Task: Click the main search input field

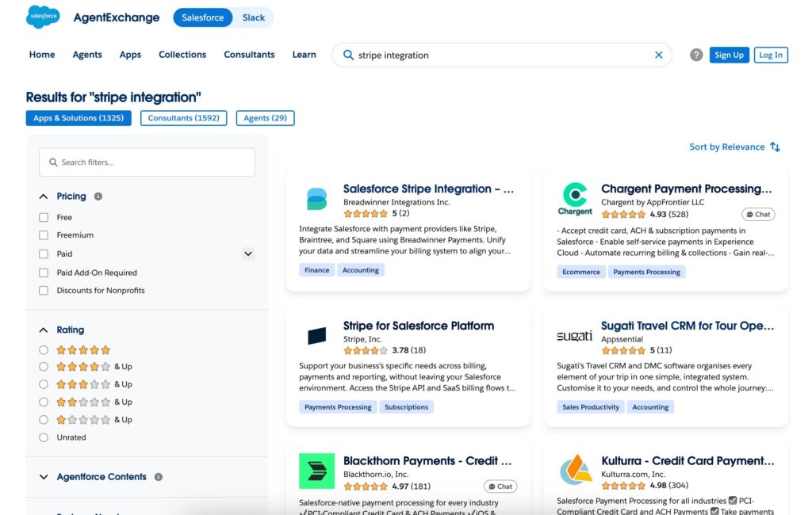Action: point(501,55)
